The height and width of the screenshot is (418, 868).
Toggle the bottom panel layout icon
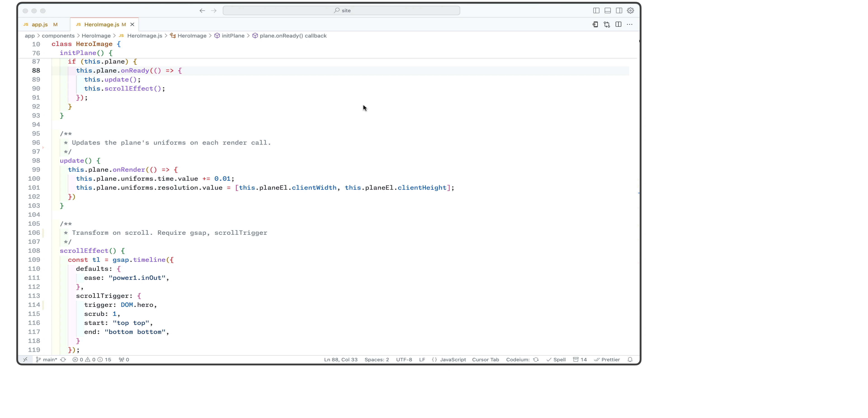608,10
